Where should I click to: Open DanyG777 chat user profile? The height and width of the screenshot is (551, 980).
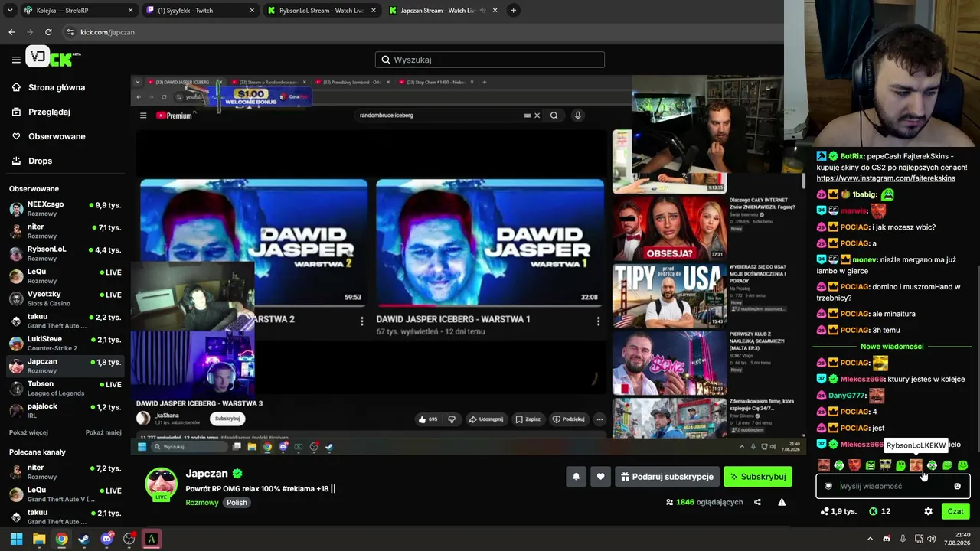pyautogui.click(x=847, y=396)
